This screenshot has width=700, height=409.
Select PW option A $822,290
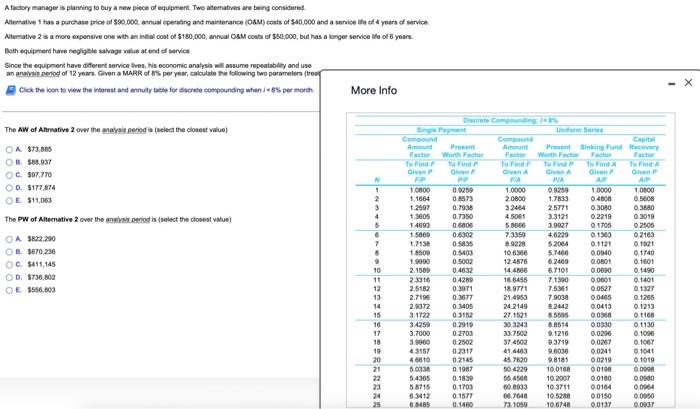tap(9, 239)
